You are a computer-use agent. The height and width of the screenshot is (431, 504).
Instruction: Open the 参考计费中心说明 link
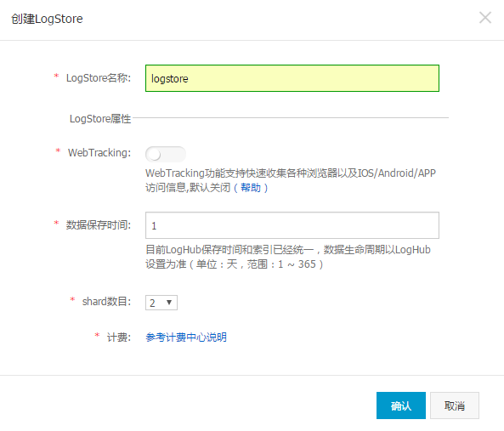[x=186, y=337]
